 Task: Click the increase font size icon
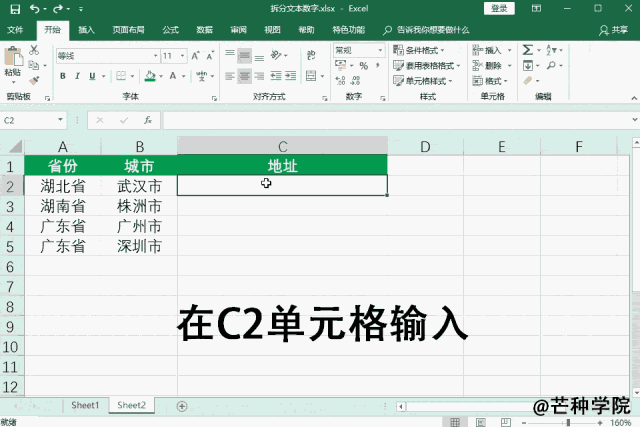[195, 56]
